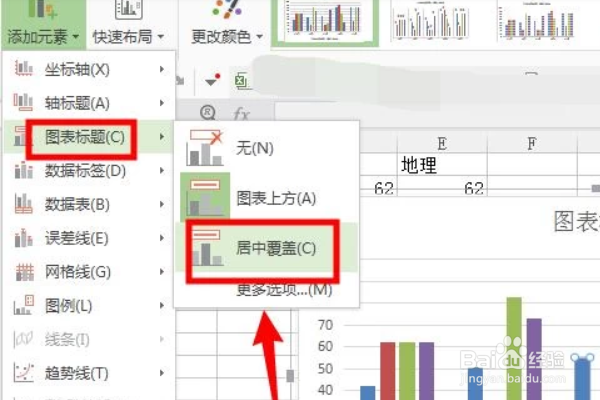Viewport: 600px width, 400px height.
Task: Click the cell with 62 under 地理
Action: 442,188
